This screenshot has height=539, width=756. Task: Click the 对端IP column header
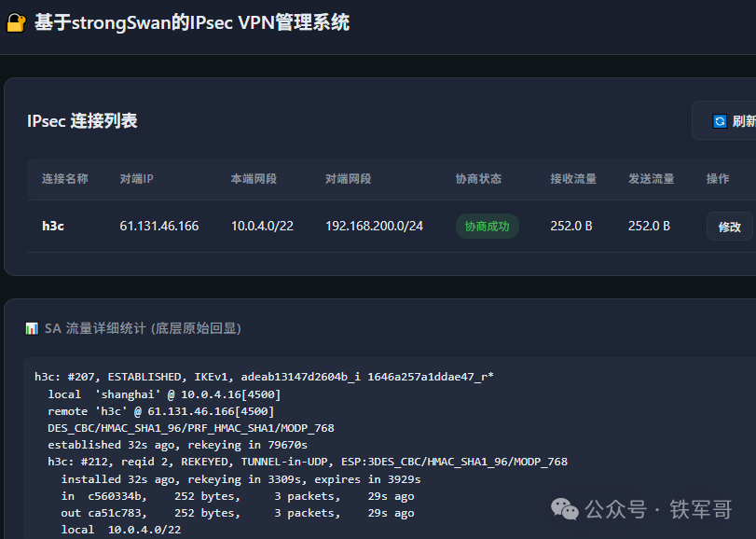(136, 179)
